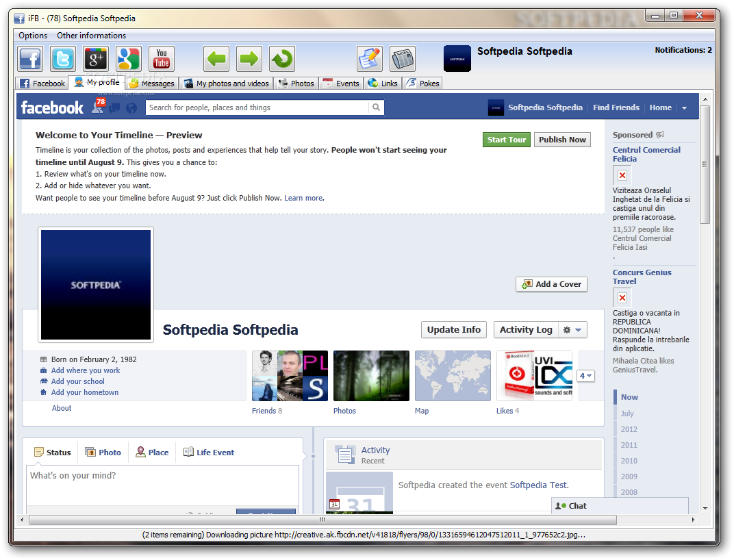Click the Start Tour button
Screen dimensions: 734x560
(x=507, y=140)
